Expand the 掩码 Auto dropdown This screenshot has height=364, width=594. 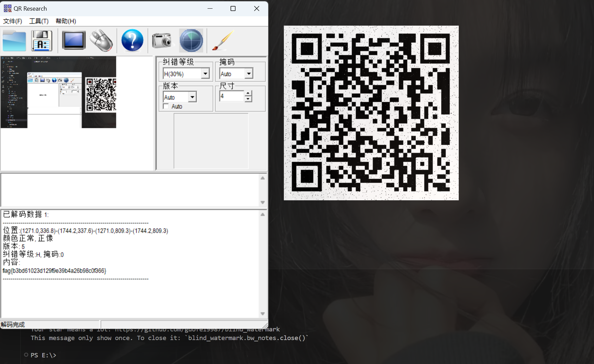tap(249, 74)
